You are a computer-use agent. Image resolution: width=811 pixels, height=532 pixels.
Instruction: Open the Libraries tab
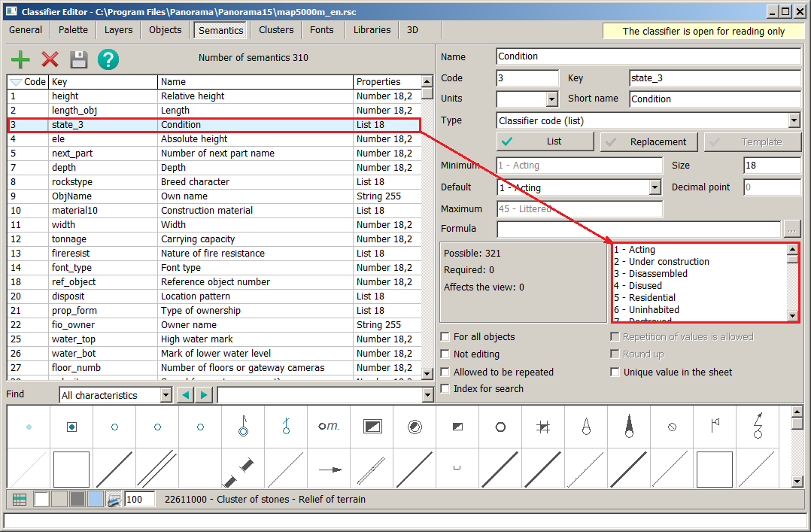pyautogui.click(x=372, y=30)
